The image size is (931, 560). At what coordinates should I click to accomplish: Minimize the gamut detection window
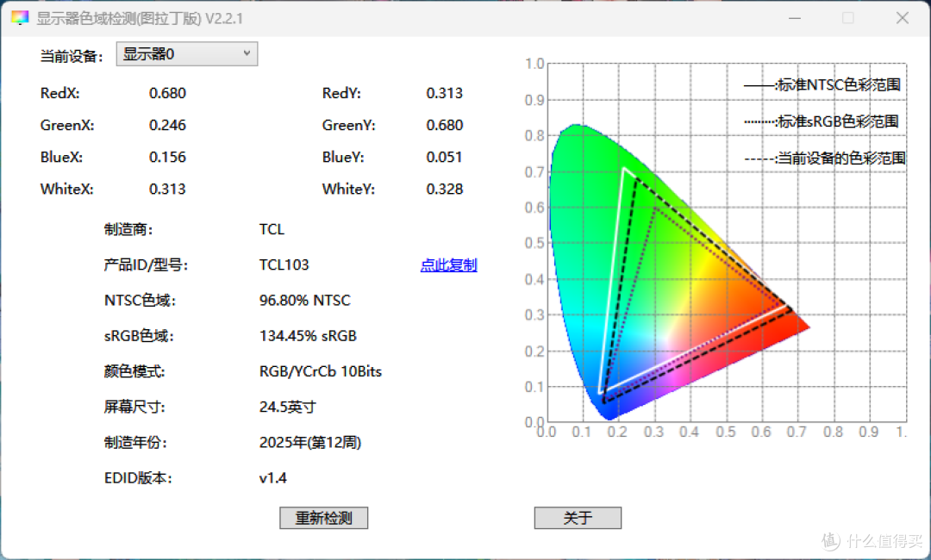click(x=795, y=18)
